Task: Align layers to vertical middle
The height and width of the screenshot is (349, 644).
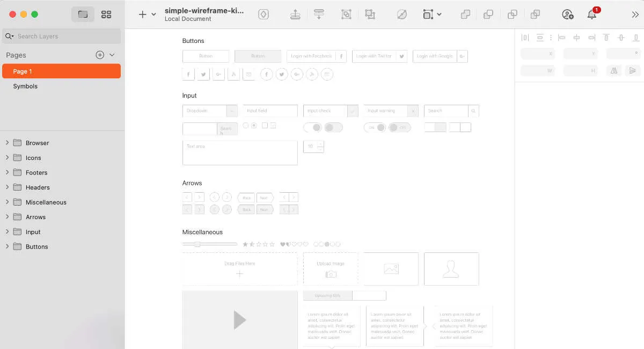Action: [621, 38]
